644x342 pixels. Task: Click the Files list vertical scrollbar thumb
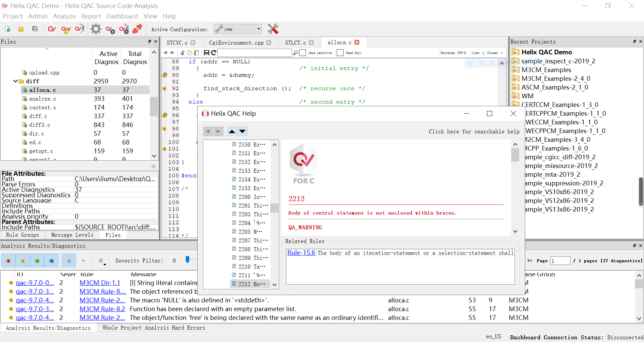tap(153, 106)
